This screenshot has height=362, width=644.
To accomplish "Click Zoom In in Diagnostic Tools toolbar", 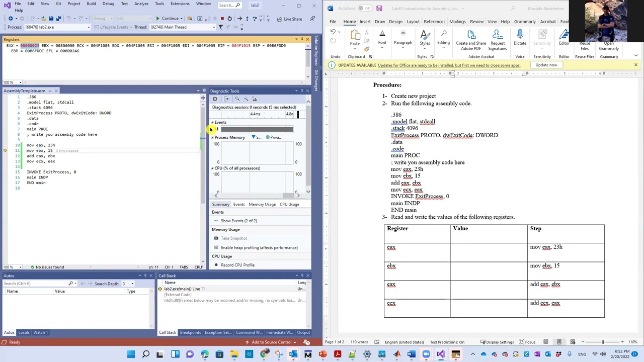I will click(x=237, y=99).
